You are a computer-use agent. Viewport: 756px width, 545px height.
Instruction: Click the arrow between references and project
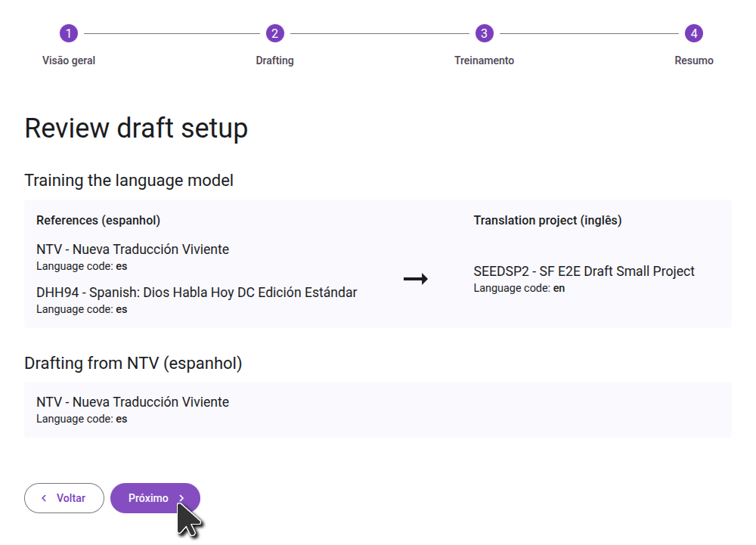pos(415,279)
